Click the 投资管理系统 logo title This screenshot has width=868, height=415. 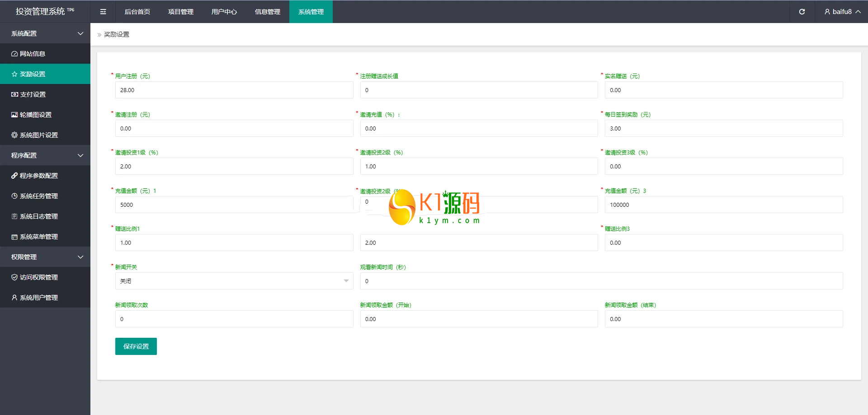pyautogui.click(x=45, y=11)
